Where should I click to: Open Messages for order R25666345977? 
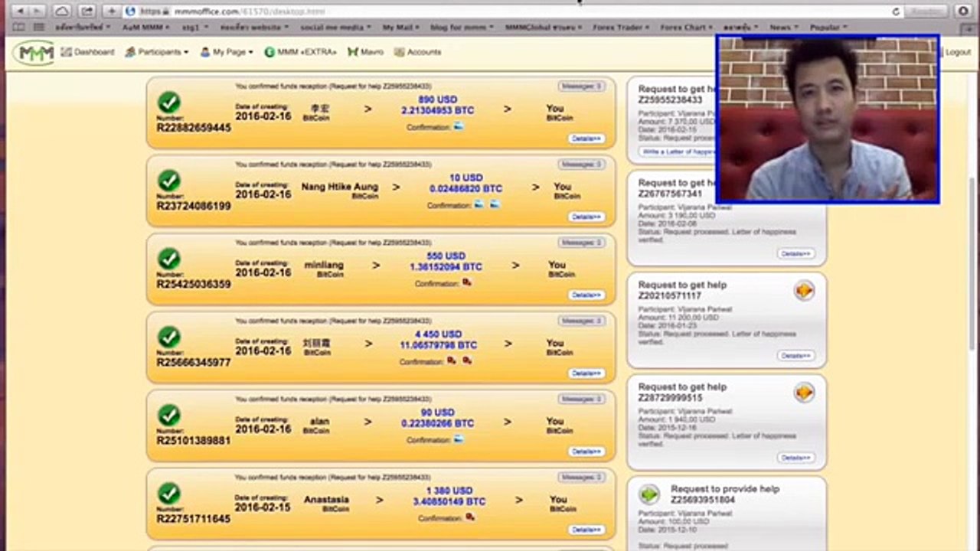[581, 321]
